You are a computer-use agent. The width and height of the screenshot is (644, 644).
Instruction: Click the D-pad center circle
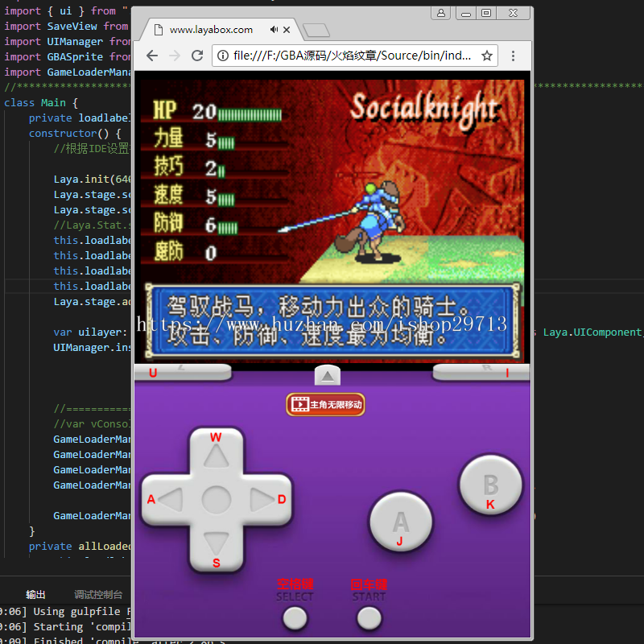pos(217,500)
